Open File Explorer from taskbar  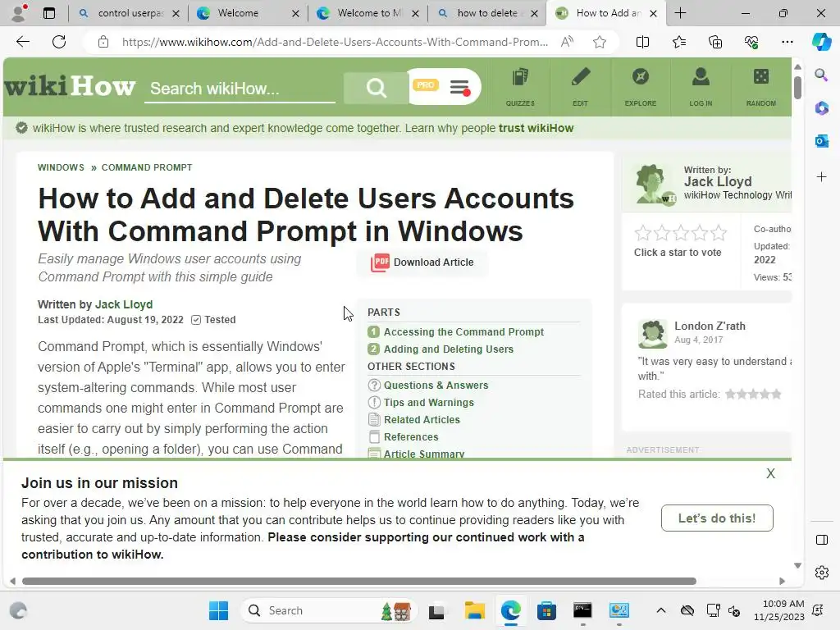coord(474,610)
